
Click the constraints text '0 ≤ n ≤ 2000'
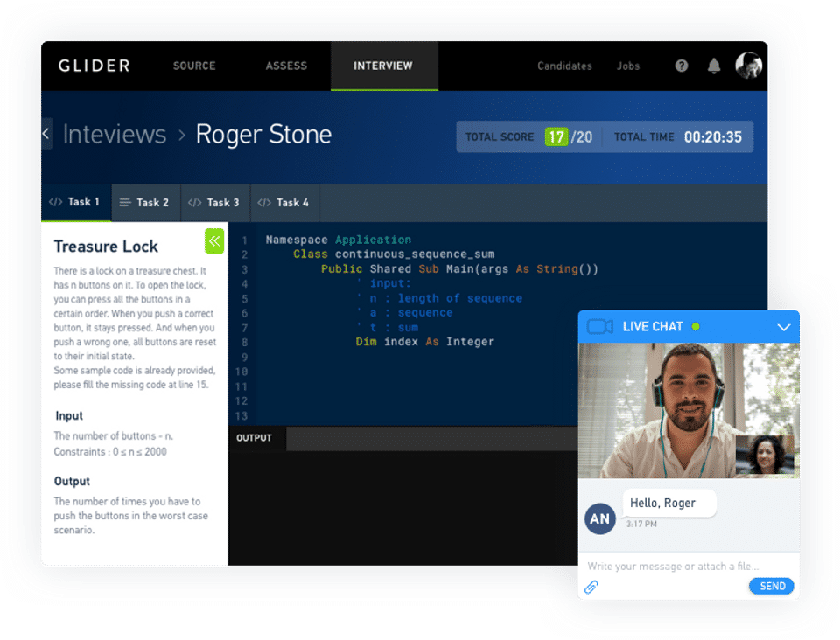point(140,452)
